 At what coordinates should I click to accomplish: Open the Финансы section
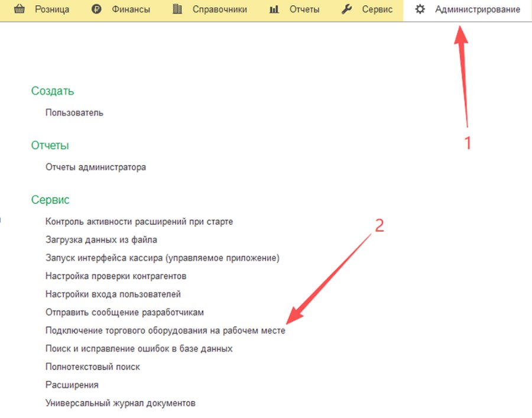(131, 9)
